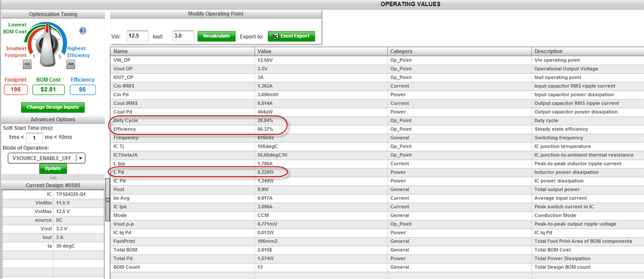Image resolution: width=644 pixels, height=279 pixels.
Task: Click the help question mark icon
Action: [82, 31]
